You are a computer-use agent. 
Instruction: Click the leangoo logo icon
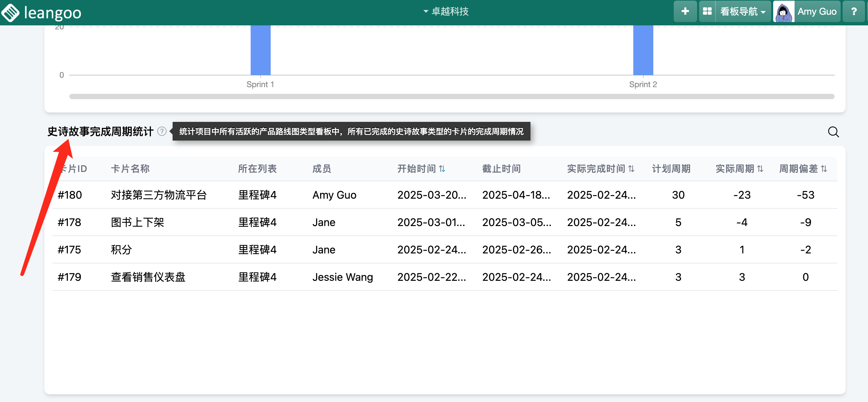11,12
